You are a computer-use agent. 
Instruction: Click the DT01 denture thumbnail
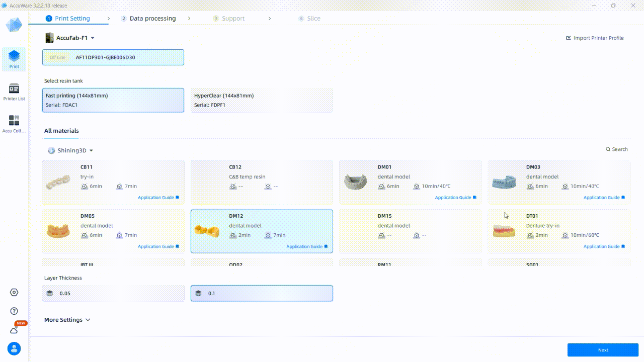pyautogui.click(x=504, y=231)
